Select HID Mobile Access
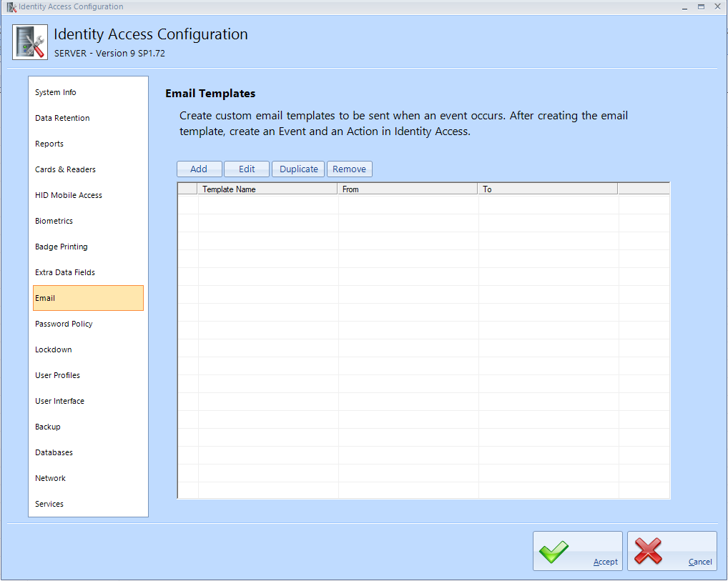The image size is (728, 581). pyautogui.click(x=88, y=195)
